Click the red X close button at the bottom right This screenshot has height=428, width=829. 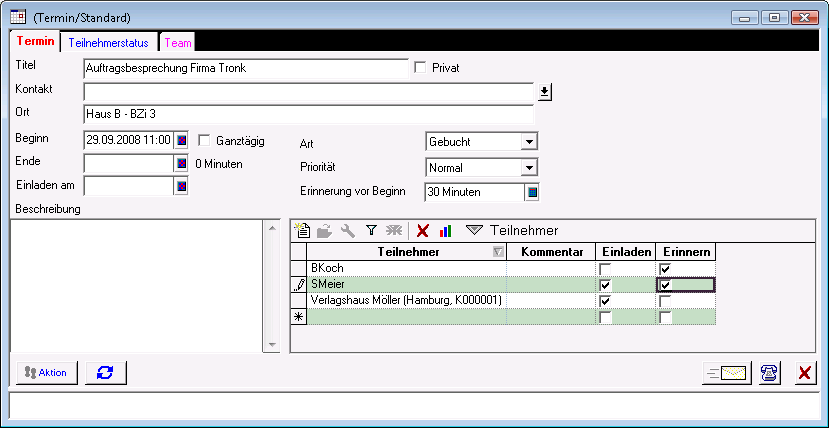click(805, 373)
